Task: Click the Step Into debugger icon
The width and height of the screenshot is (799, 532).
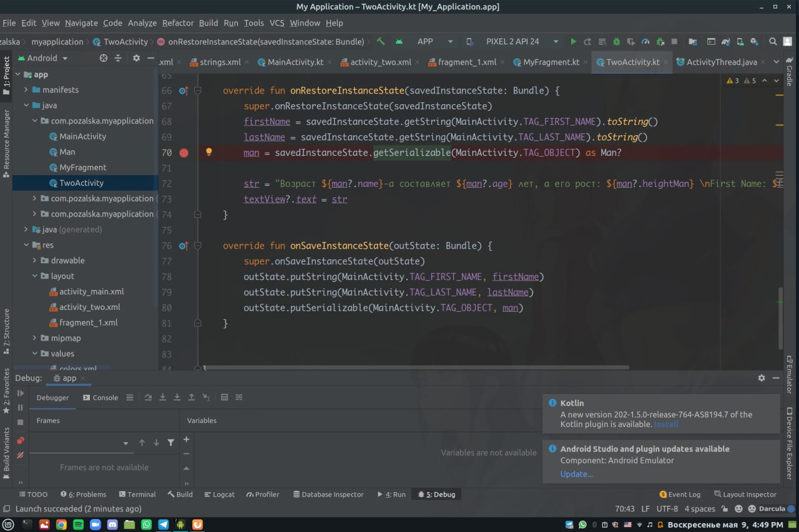Action: 162,397
